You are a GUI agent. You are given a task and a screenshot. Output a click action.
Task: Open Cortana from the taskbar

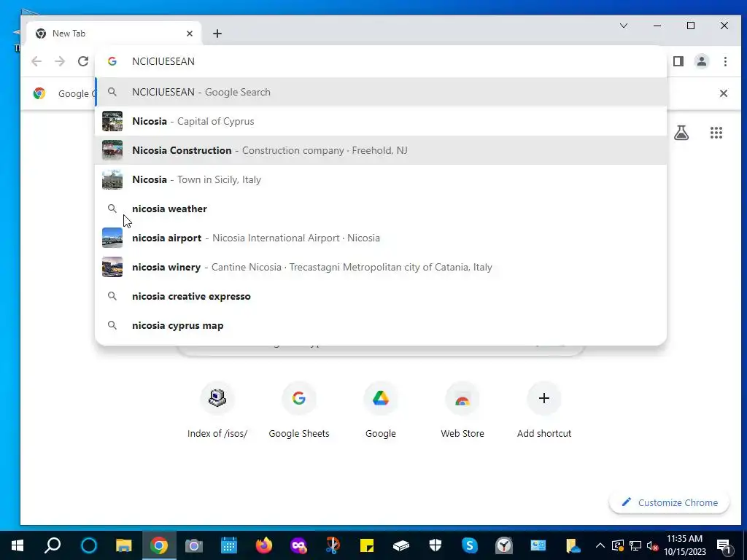click(88, 545)
